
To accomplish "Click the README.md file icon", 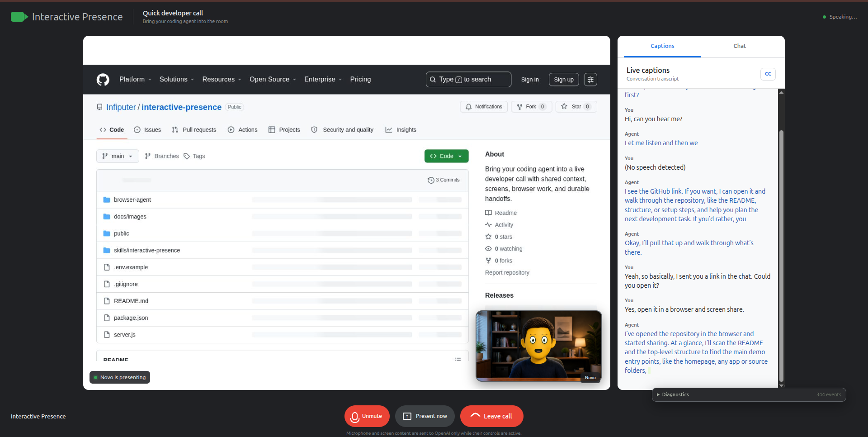I will 107,301.
